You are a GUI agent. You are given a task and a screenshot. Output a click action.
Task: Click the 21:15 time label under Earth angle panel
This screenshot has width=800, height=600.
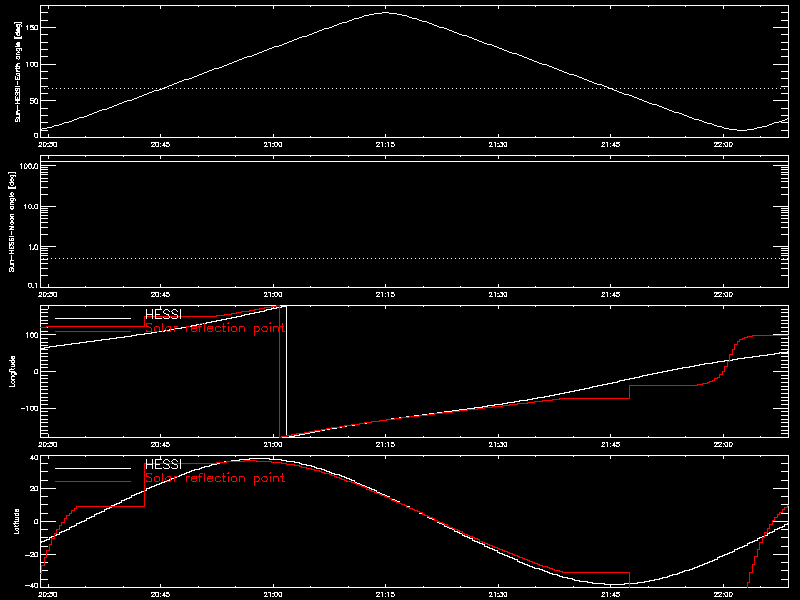coord(385,144)
